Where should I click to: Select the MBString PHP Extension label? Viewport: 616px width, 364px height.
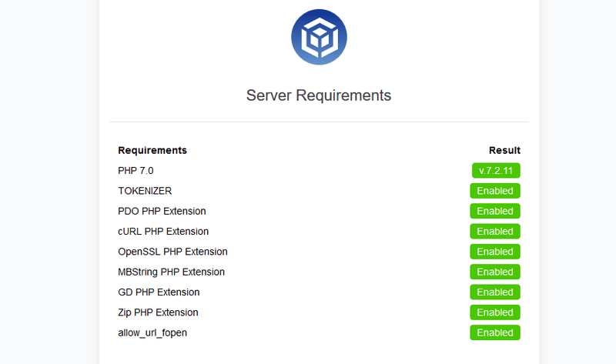171,272
